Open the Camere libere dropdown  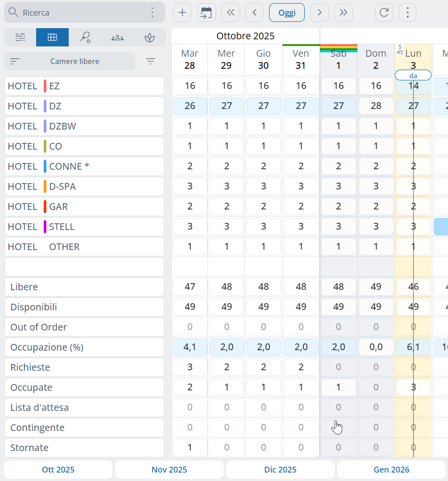point(70,61)
